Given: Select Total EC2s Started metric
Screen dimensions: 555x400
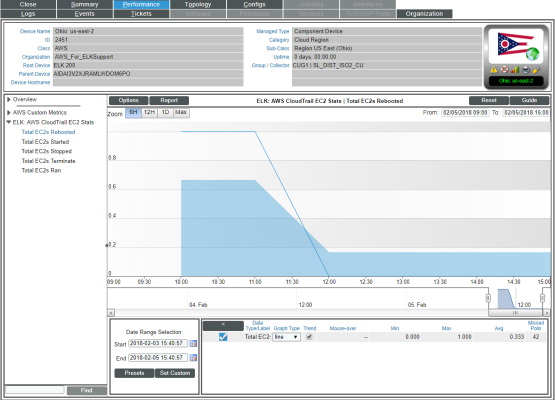Looking at the screenshot, I should pos(45,142).
